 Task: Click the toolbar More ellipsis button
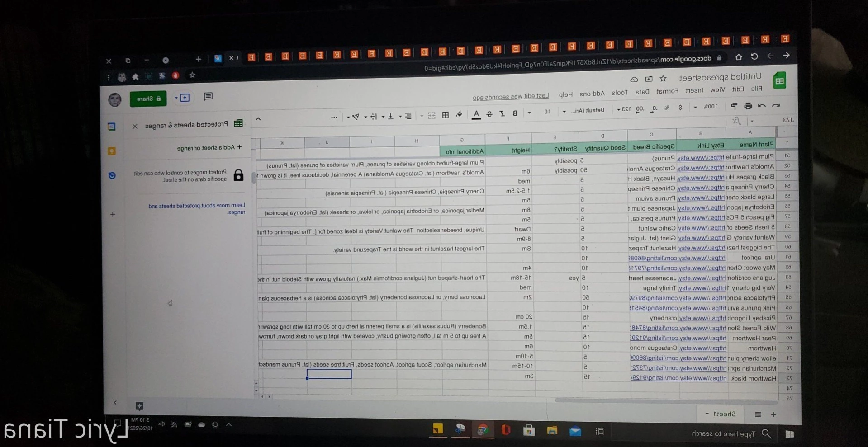coord(334,118)
